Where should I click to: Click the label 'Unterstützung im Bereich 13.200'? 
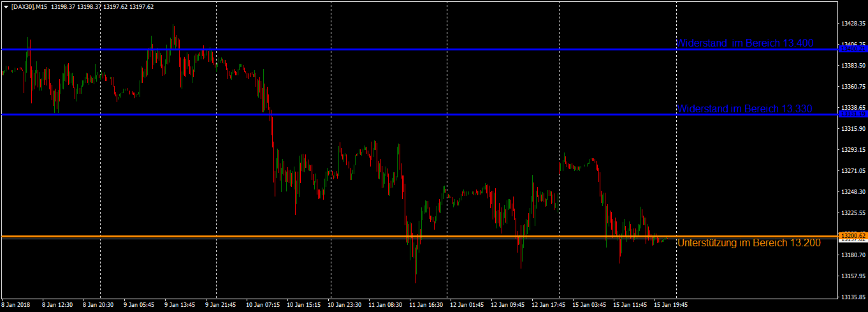(x=749, y=243)
